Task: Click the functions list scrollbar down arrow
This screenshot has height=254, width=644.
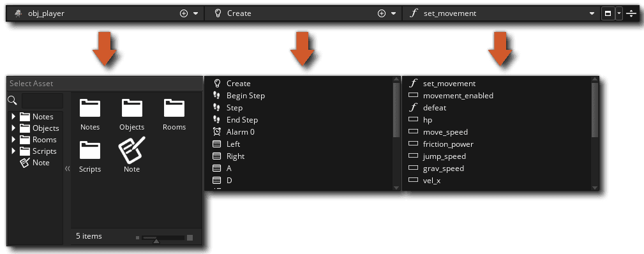Action: tap(595, 188)
